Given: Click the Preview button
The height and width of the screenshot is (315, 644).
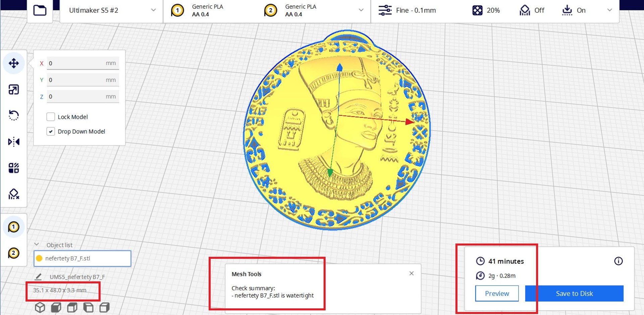Looking at the screenshot, I should pyautogui.click(x=497, y=294).
